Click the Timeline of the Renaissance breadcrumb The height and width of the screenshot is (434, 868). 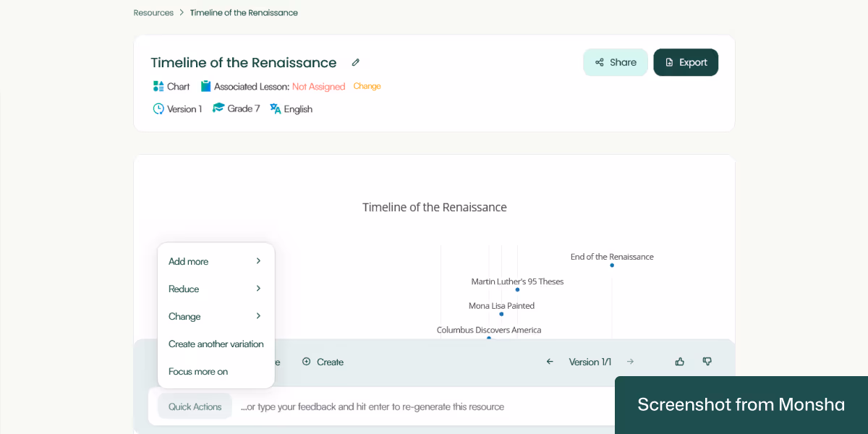244,12
